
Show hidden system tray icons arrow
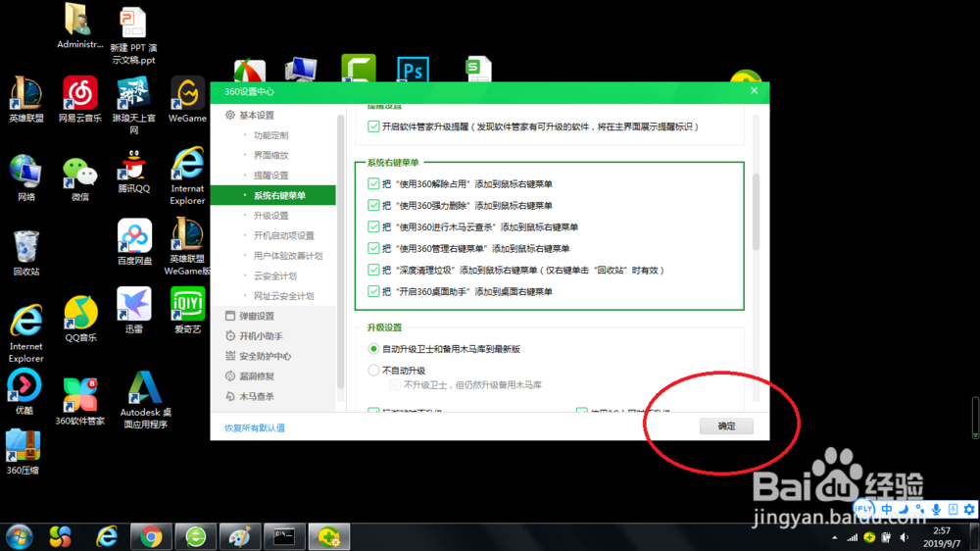tap(834, 537)
